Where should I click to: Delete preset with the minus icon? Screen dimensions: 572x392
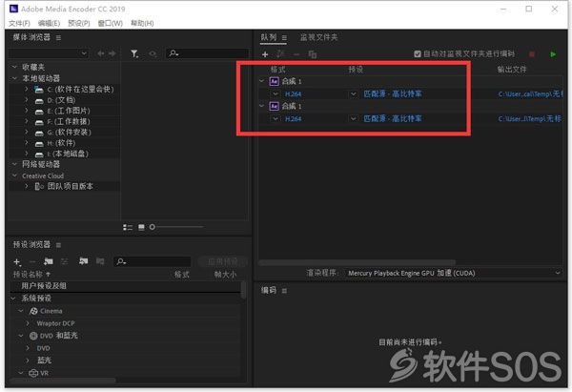32,261
